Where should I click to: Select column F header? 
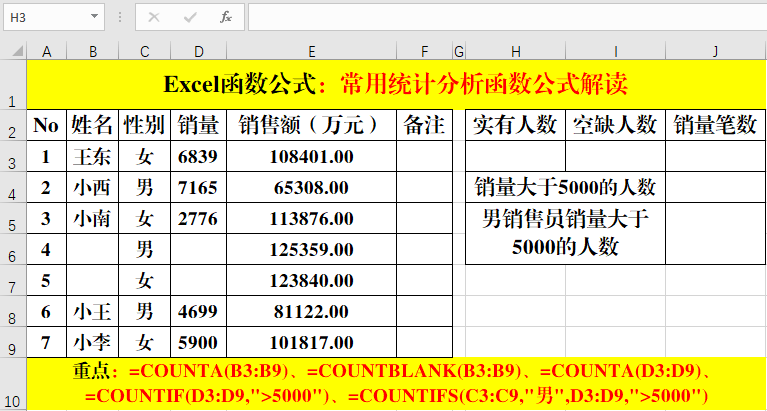(424, 51)
